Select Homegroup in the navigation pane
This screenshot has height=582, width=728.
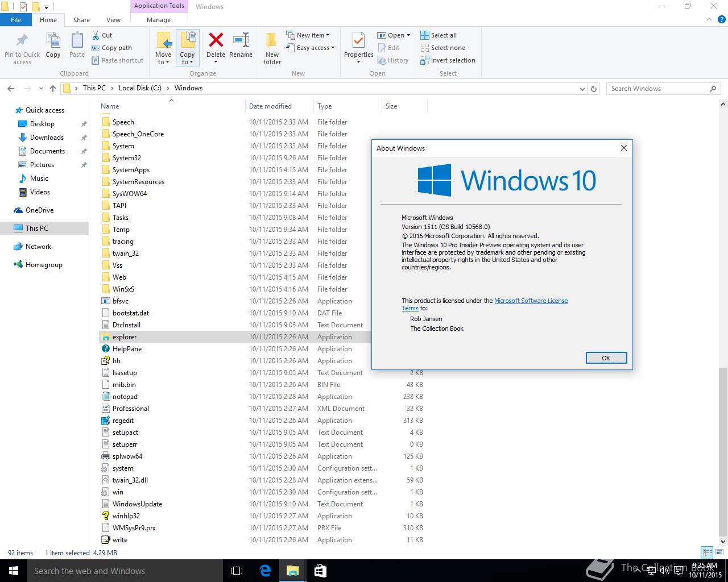pos(44,265)
